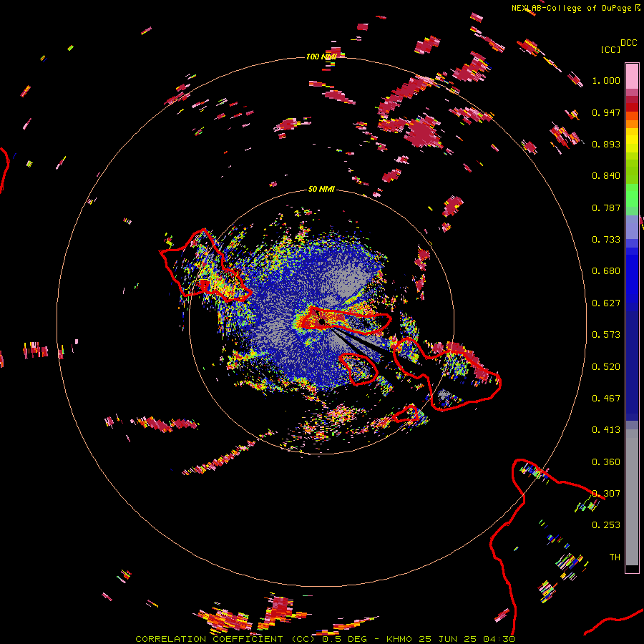Click the 0.253 value on the color scale
The height and width of the screenshot is (644, 644).
[x=606, y=525]
